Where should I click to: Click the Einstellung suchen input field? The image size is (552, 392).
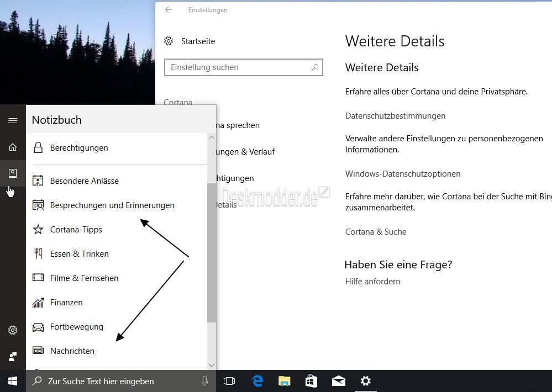(x=244, y=67)
